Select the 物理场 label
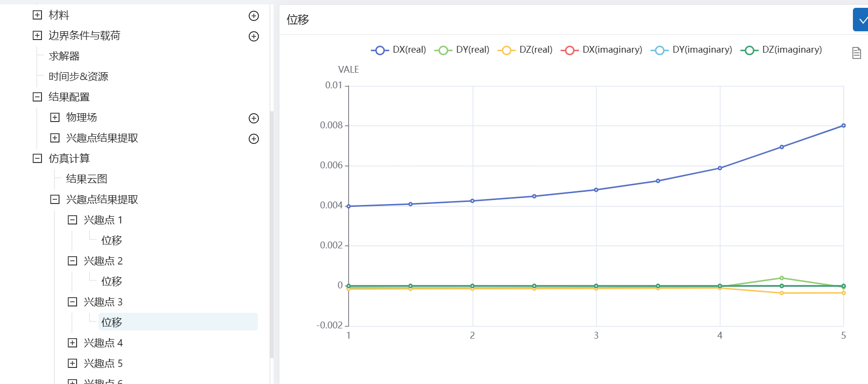Viewport: 868px width, 384px height. [81, 118]
